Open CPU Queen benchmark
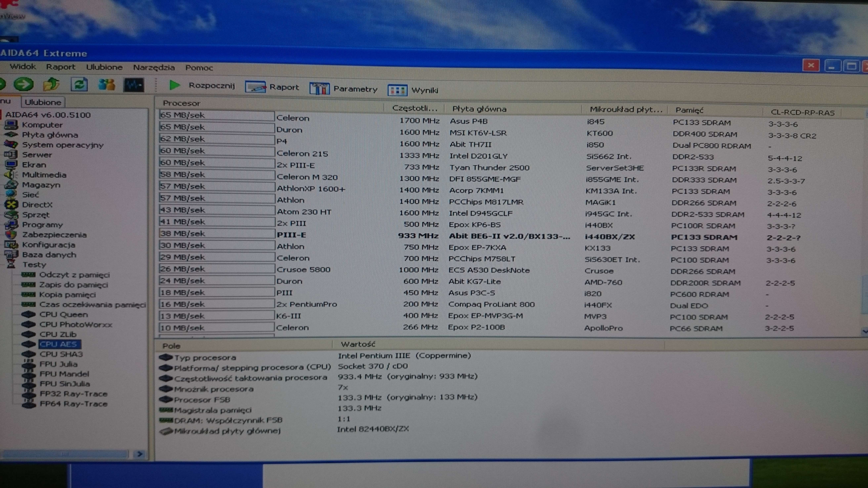This screenshot has width=868, height=488. pos(63,314)
